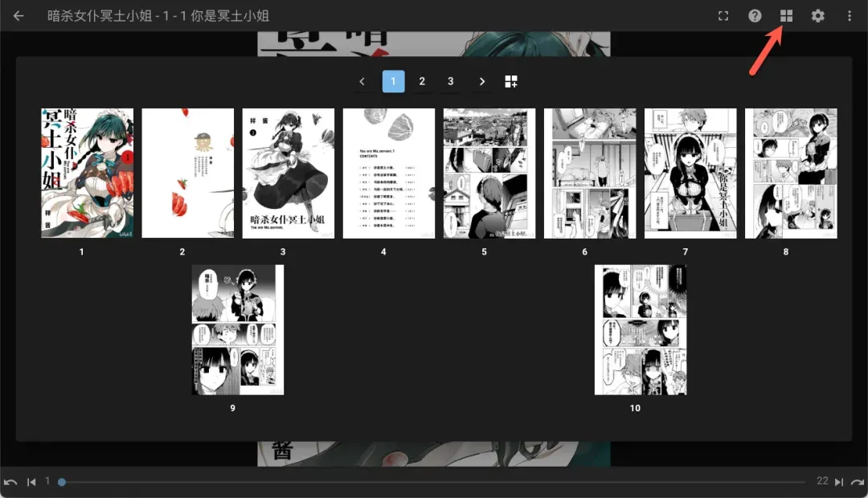This screenshot has height=498, width=868.
Task: Jump to next book icon
Action: (x=858, y=482)
